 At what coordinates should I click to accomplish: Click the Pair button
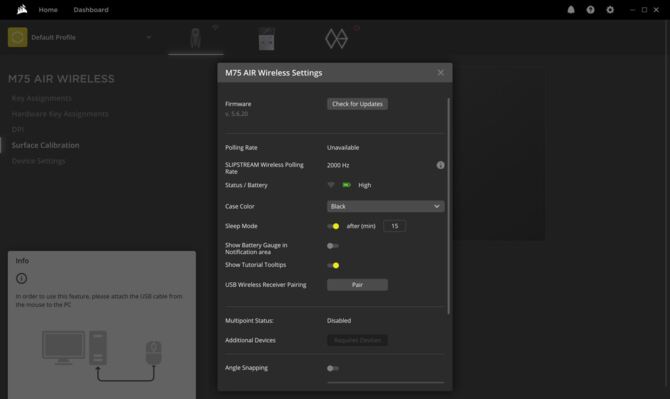pos(357,285)
